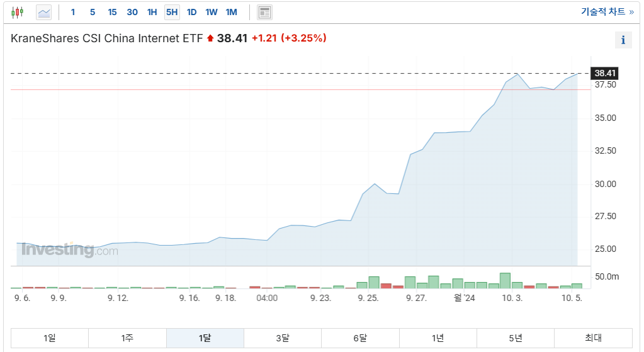Viewport: 644px width, 352px height.
Task: Select the 1M interval
Action: click(x=231, y=13)
